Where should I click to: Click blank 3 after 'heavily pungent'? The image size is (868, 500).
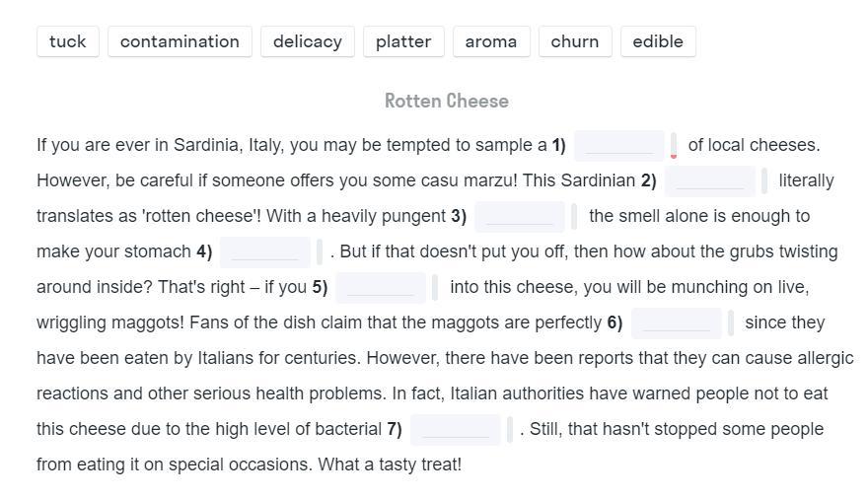520,217
